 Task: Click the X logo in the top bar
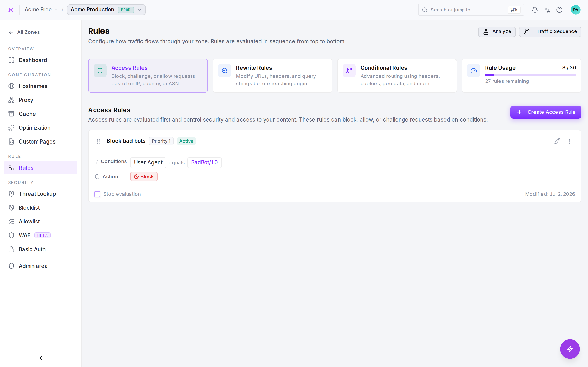[11, 10]
